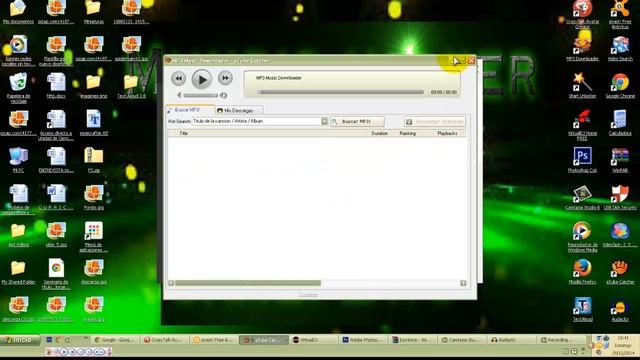Viewport: 640px width, 360px height.
Task: Click the fast-forward (next track) button
Action: 225,78
